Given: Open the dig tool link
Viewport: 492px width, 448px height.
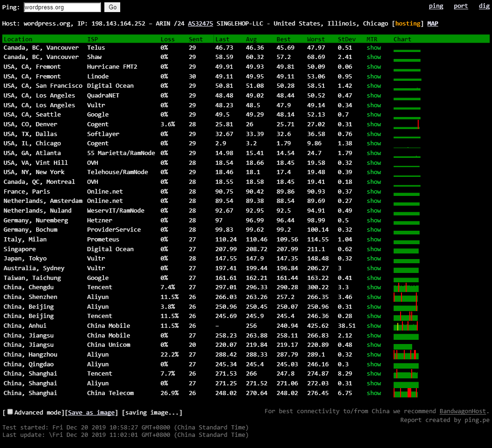Looking at the screenshot, I should [x=483, y=6].
